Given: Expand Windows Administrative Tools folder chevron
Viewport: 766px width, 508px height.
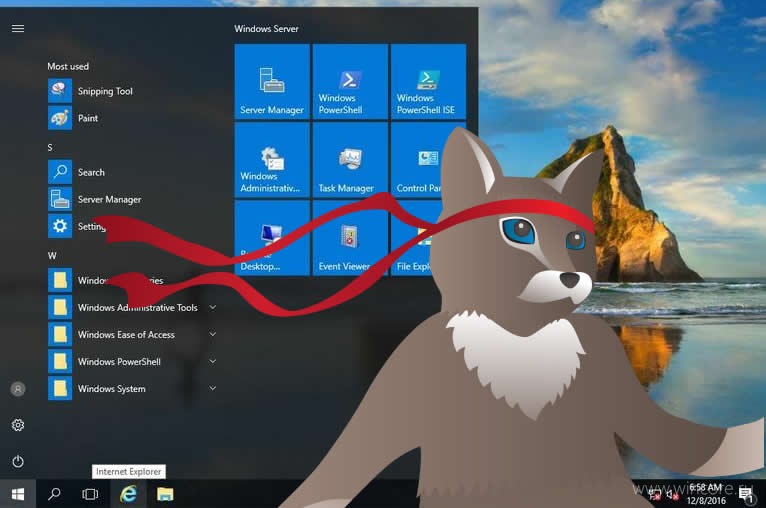Looking at the screenshot, I should [x=213, y=307].
